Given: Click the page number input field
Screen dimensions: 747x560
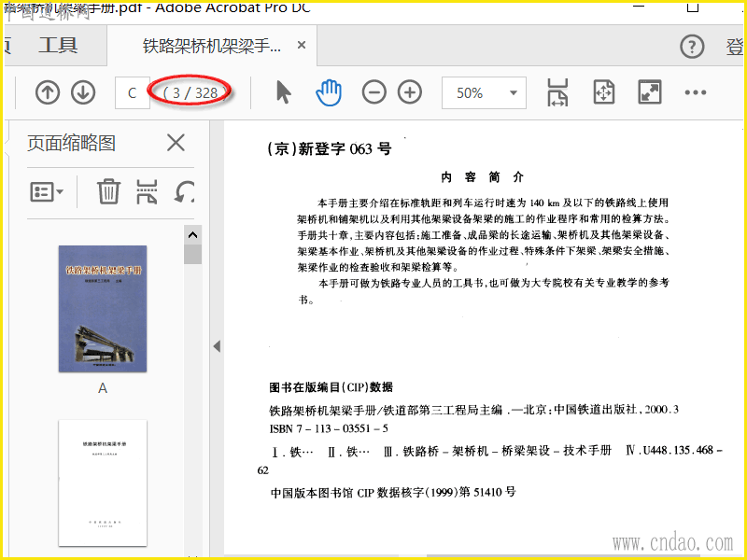Looking at the screenshot, I should coord(133,92).
